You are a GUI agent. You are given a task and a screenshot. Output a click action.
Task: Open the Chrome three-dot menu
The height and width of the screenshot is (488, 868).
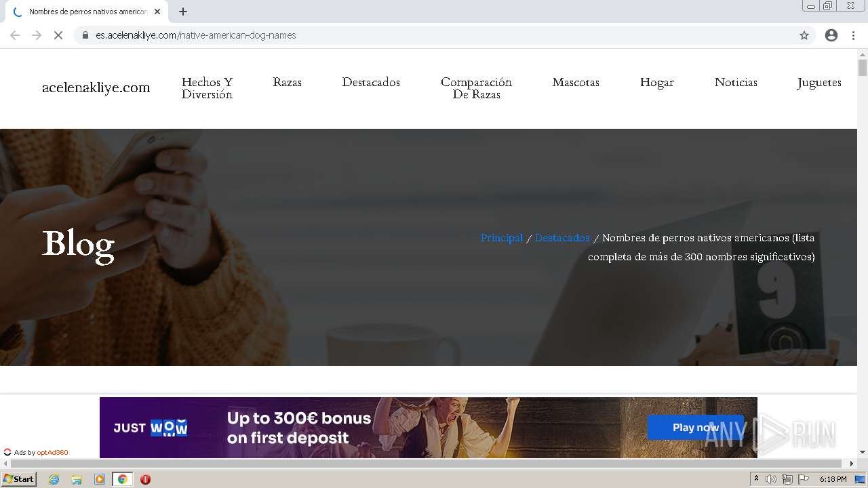pos(853,35)
